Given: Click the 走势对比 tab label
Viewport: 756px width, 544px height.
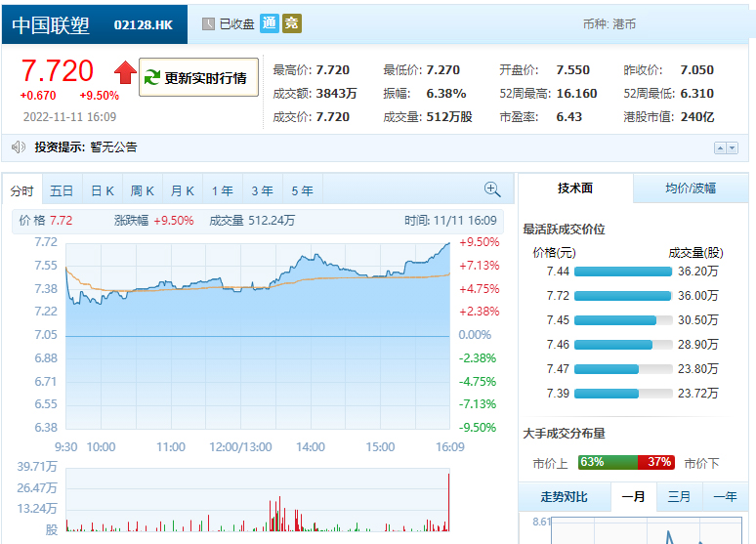Looking at the screenshot, I should click(565, 497).
